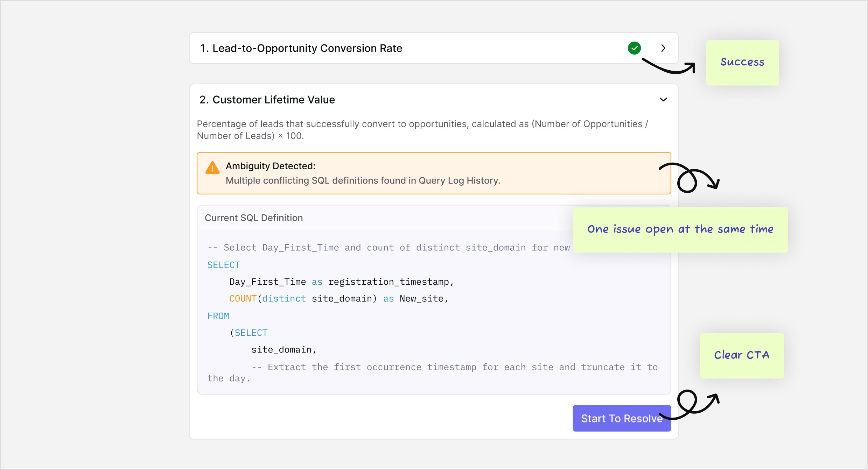Open the Lead-to-Opportunity Conversion Rate heading
The height and width of the screenshot is (470, 868).
[301, 48]
